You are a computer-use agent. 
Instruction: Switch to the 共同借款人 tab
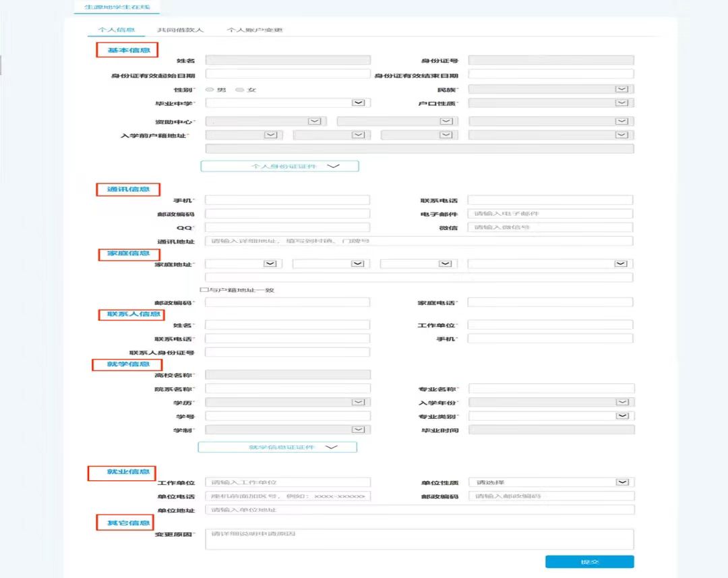coord(180,30)
